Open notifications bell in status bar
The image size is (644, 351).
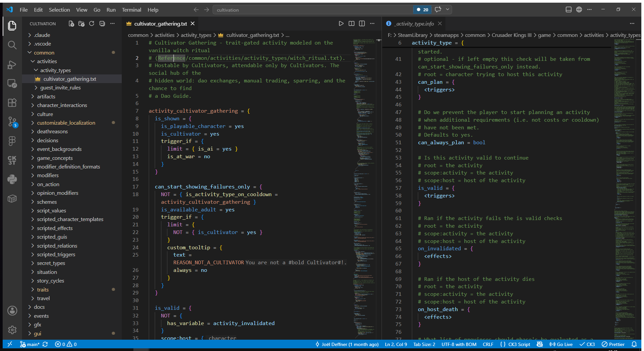[x=634, y=344]
